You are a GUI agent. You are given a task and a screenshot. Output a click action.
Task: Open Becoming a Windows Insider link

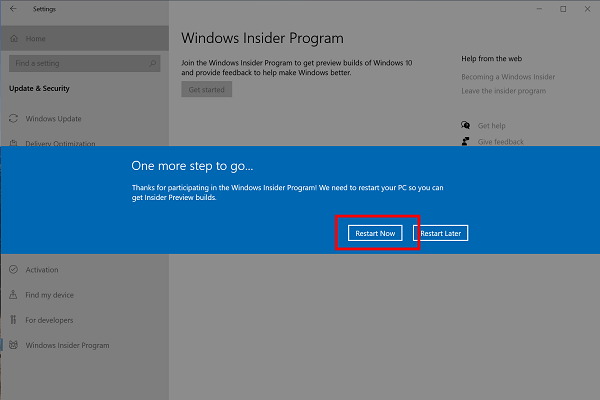pos(508,77)
